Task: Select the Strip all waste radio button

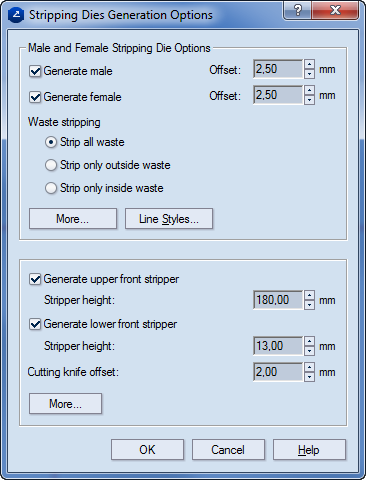Action: [51, 142]
